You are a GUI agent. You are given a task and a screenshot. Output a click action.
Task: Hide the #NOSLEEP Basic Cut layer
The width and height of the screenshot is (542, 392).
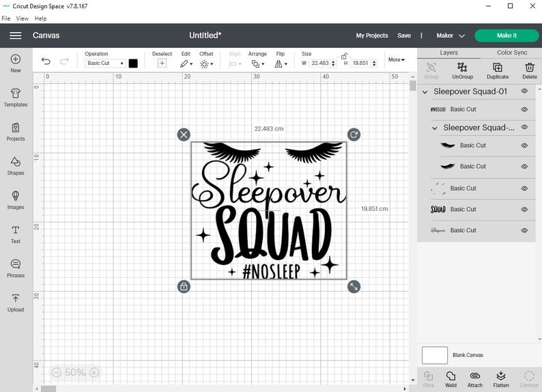click(524, 109)
